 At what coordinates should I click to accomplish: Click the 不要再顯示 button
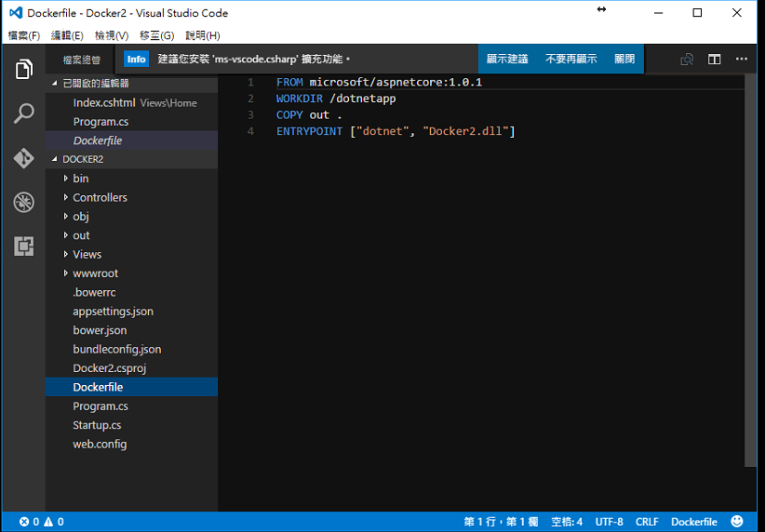(570, 59)
